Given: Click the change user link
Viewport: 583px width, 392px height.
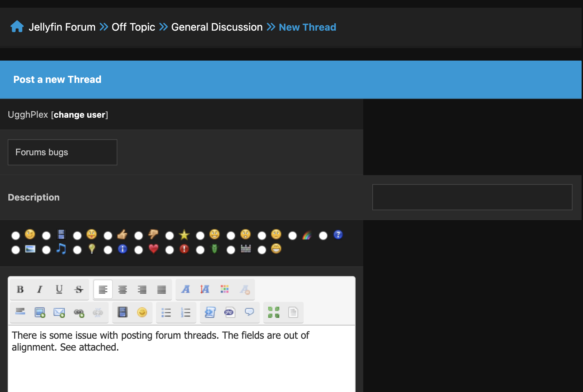Looking at the screenshot, I should pyautogui.click(x=79, y=115).
